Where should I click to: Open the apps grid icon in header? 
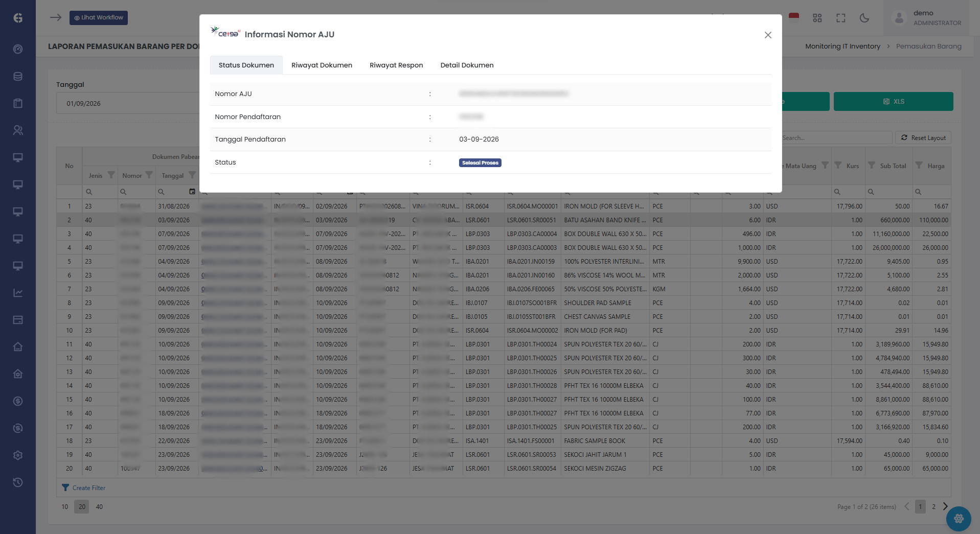point(817,18)
